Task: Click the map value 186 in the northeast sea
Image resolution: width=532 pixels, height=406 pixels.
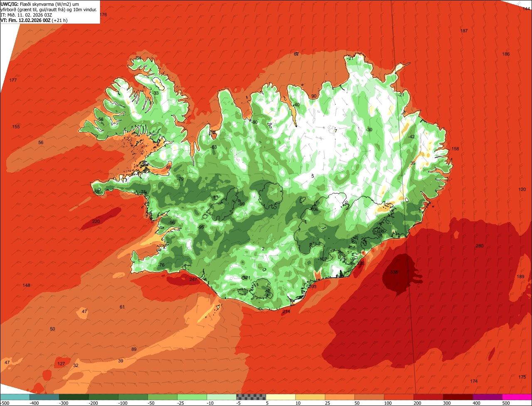Action: pos(506,54)
